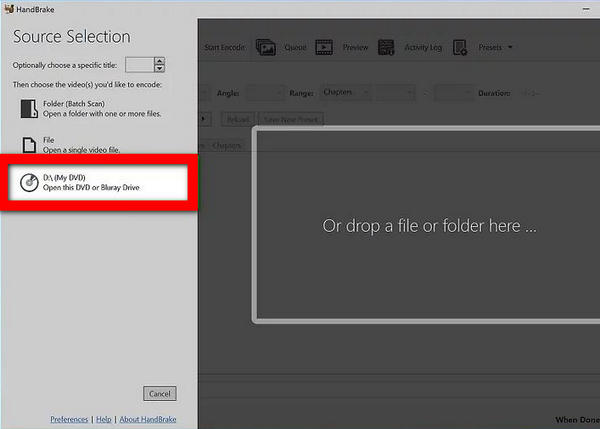Open the end chapter dropdown
600x429 pixels.
(453, 93)
